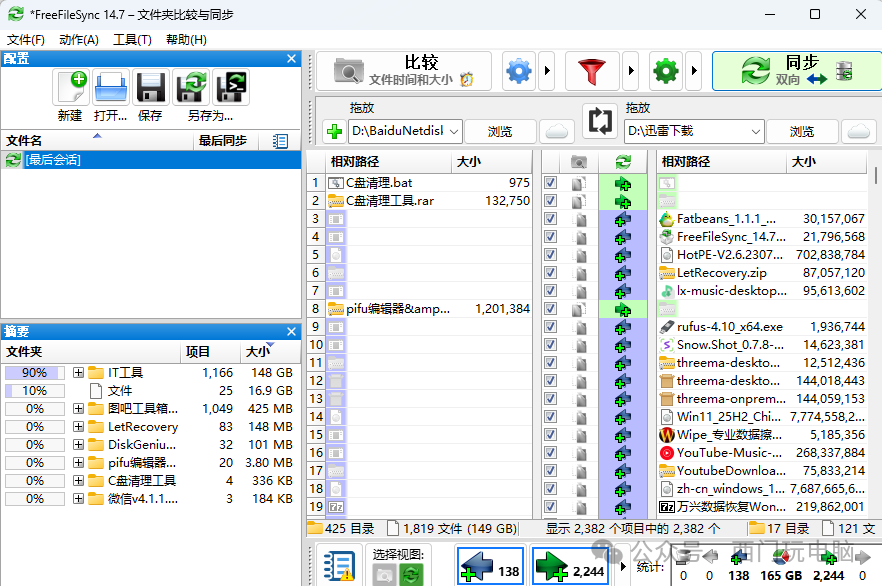Toggle checkbox on row 12 threema
The width and height of the screenshot is (882, 586).
(550, 381)
